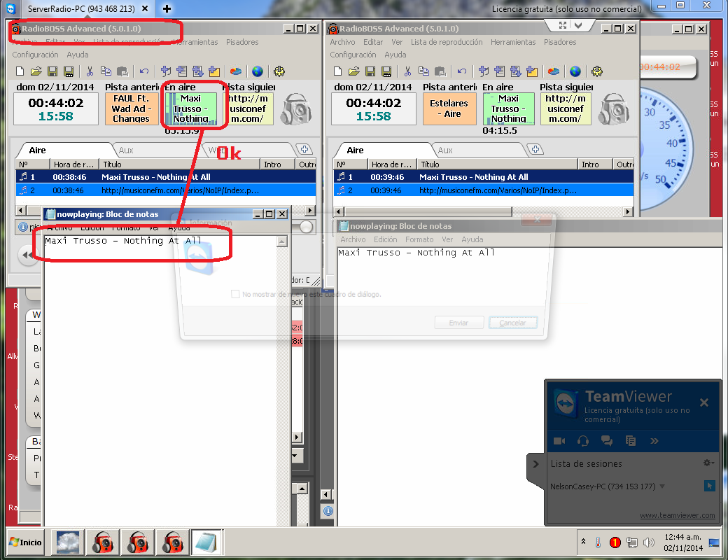Start TeamViewer video call camera icon

point(559,441)
